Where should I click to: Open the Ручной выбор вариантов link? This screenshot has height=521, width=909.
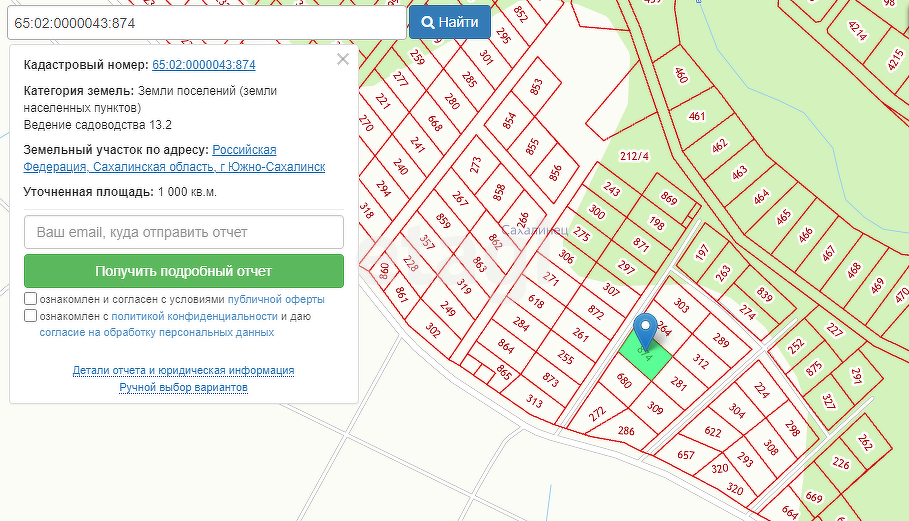pos(183,387)
